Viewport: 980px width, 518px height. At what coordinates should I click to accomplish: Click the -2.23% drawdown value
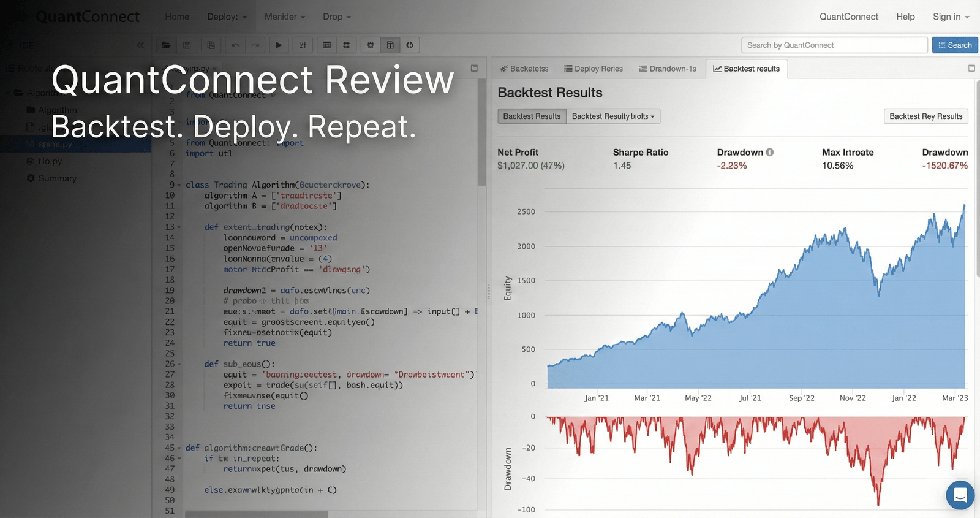coord(732,166)
